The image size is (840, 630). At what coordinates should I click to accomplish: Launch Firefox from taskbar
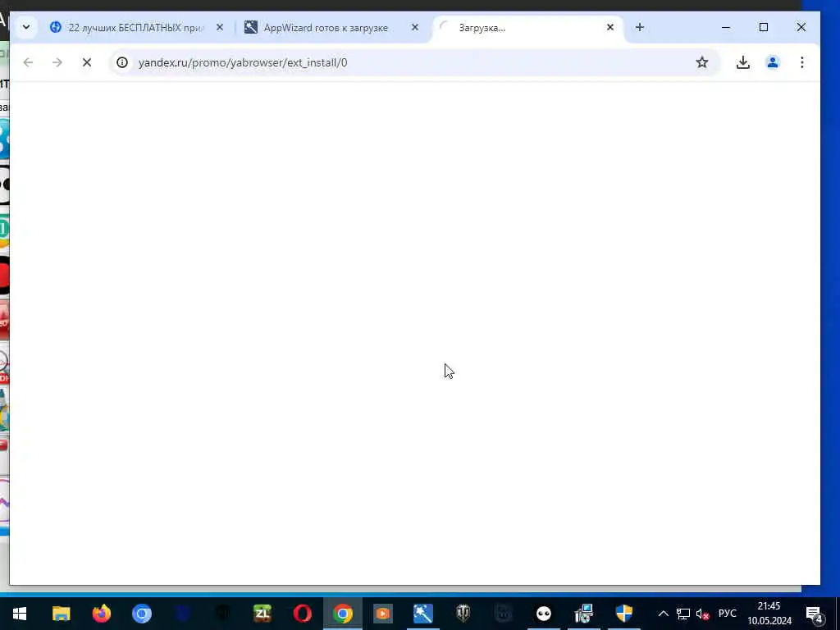click(101, 614)
